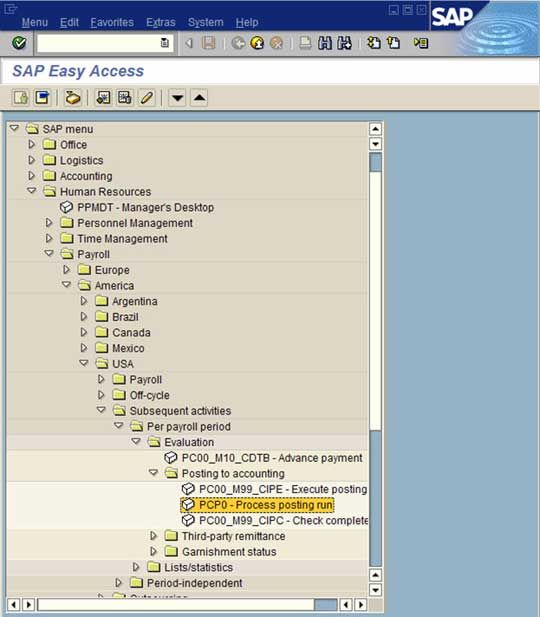540x617 pixels.
Task: Click the SAP Menu icon
Action: (x=42, y=98)
